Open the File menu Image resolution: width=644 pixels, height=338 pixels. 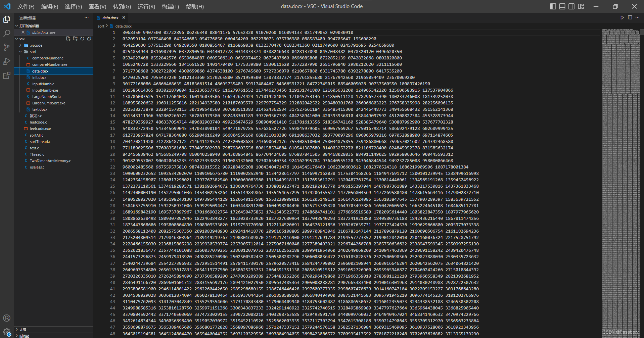coord(26,6)
